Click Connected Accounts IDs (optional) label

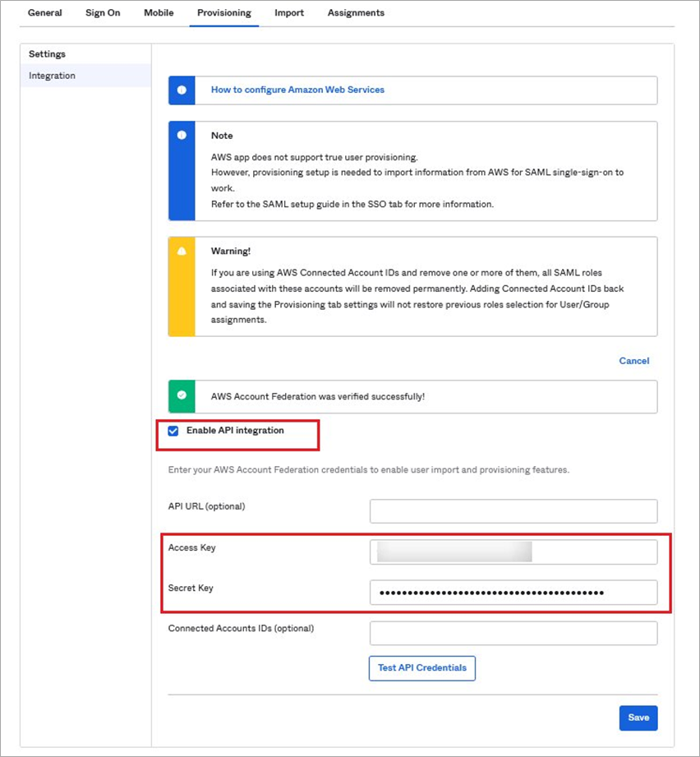tap(242, 628)
